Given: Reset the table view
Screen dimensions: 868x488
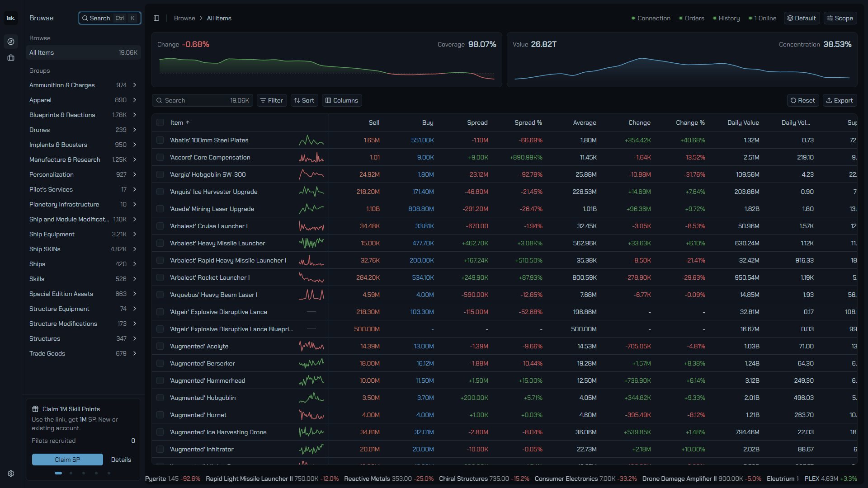Looking at the screenshot, I should coord(803,100).
